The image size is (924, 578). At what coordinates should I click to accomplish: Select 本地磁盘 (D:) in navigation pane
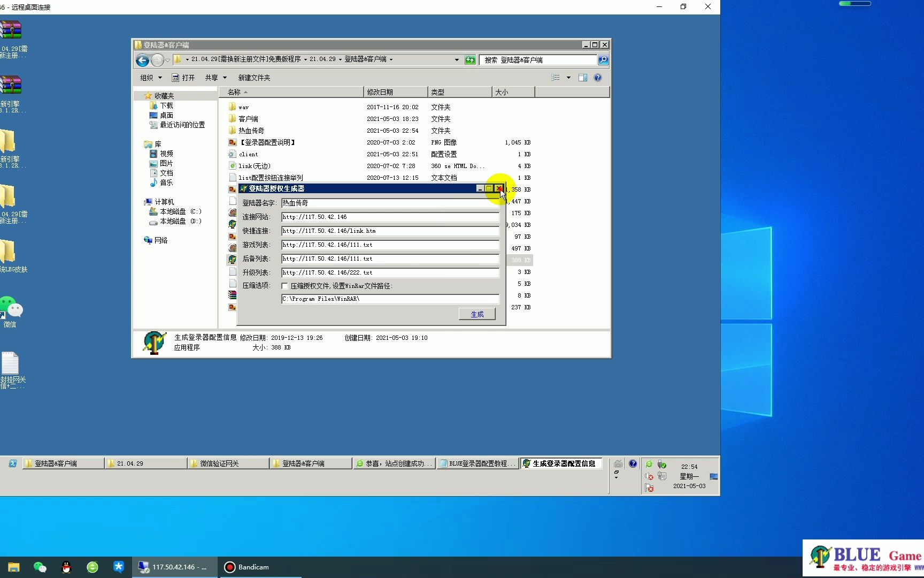coord(175,221)
